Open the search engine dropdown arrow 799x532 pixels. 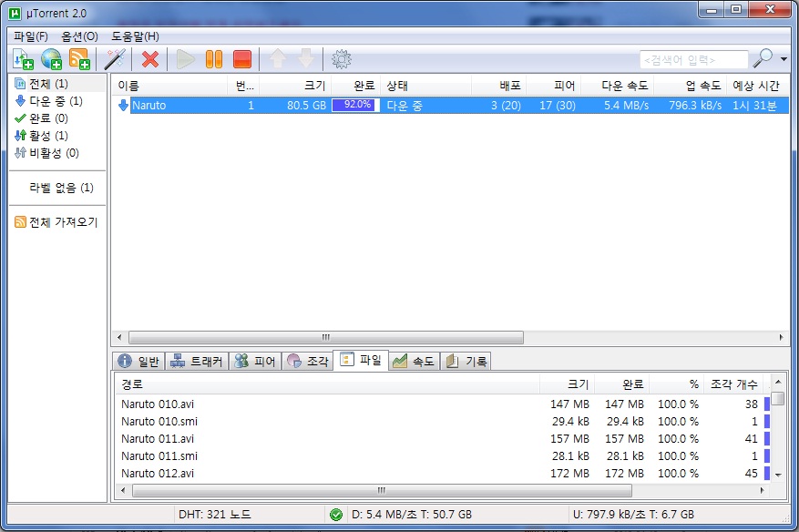coord(784,59)
